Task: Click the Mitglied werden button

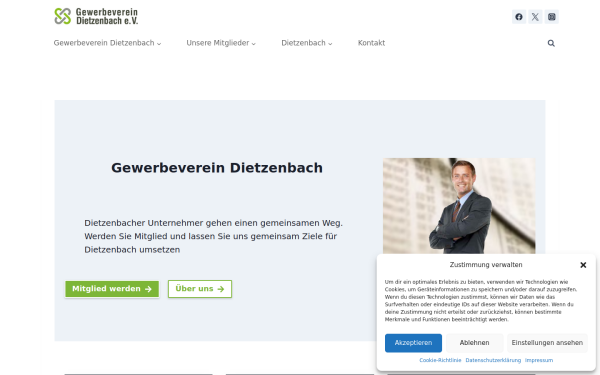Action: (x=112, y=289)
